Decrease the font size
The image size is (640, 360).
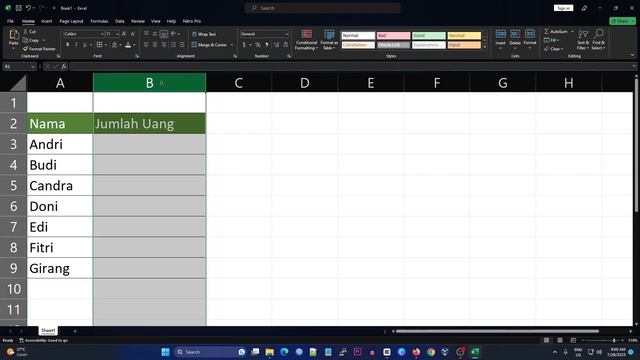coord(133,34)
